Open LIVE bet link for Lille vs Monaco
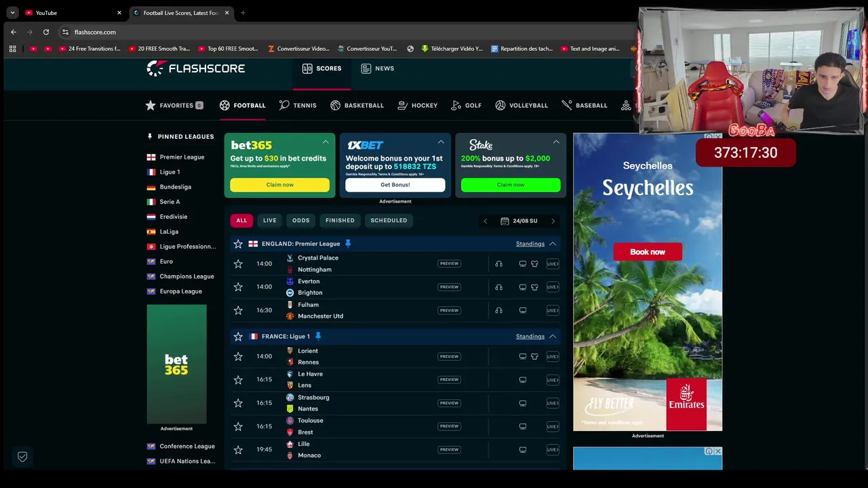 553,449
